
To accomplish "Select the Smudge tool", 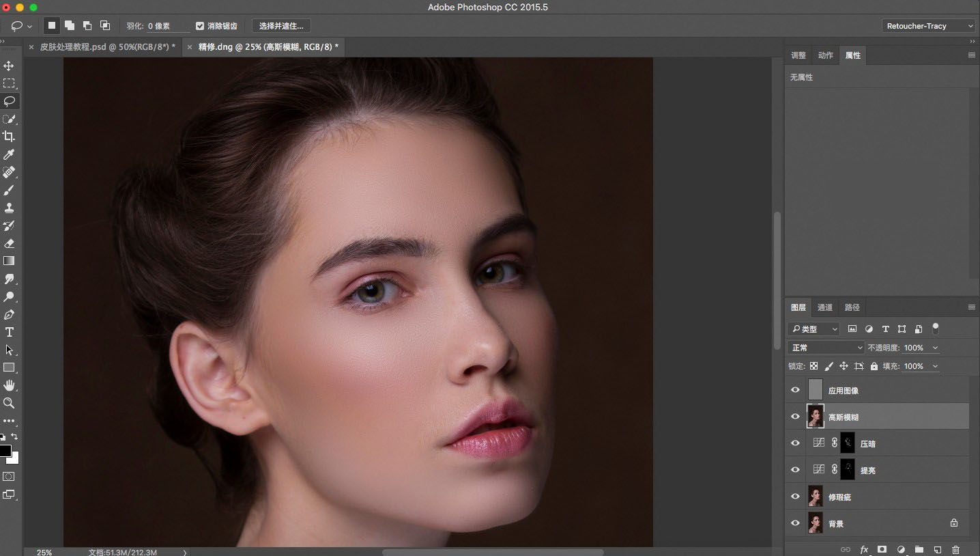I will pyautogui.click(x=9, y=279).
